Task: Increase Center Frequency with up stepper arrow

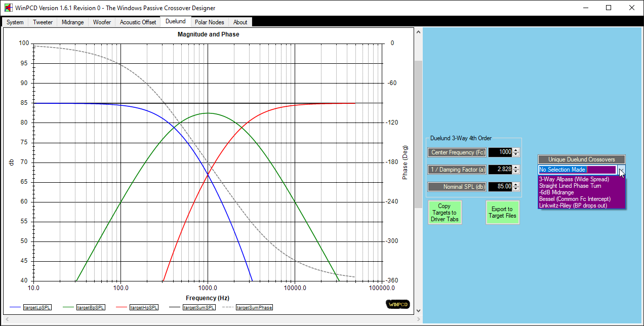Action: click(516, 150)
